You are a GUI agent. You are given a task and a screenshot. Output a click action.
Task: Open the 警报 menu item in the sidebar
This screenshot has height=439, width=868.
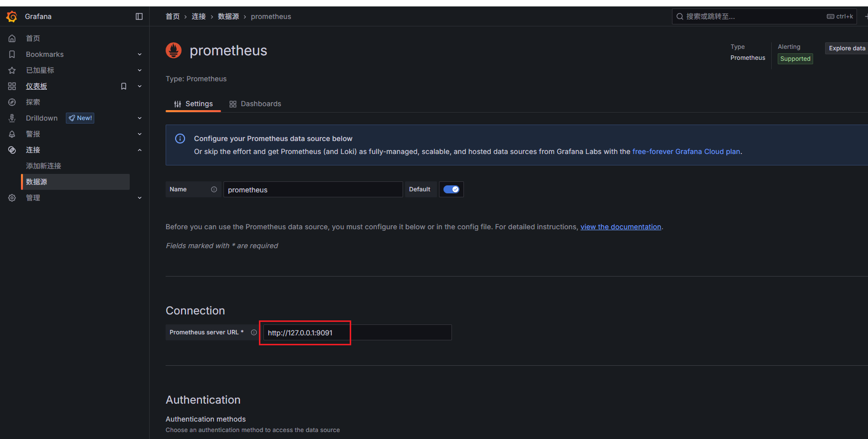click(x=33, y=134)
